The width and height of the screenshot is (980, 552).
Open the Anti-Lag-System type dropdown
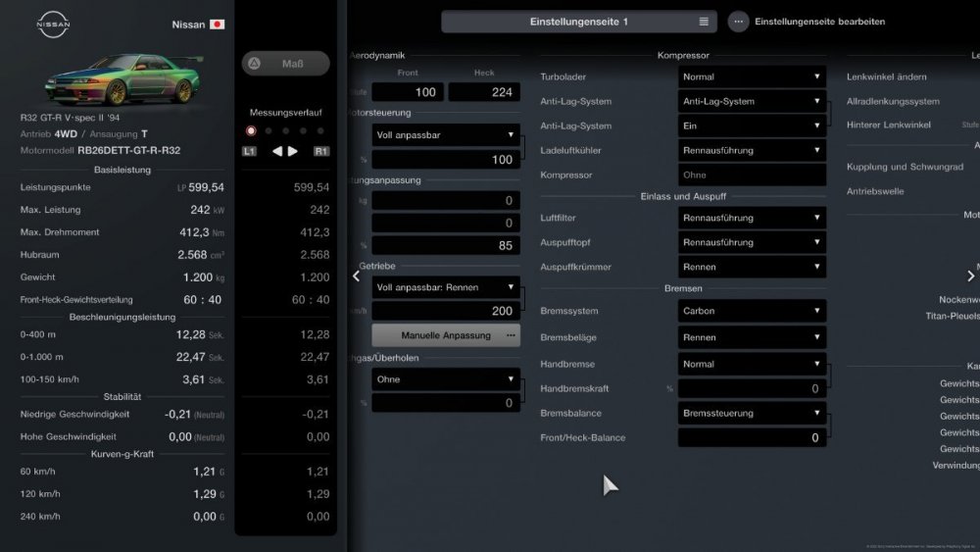(x=752, y=101)
